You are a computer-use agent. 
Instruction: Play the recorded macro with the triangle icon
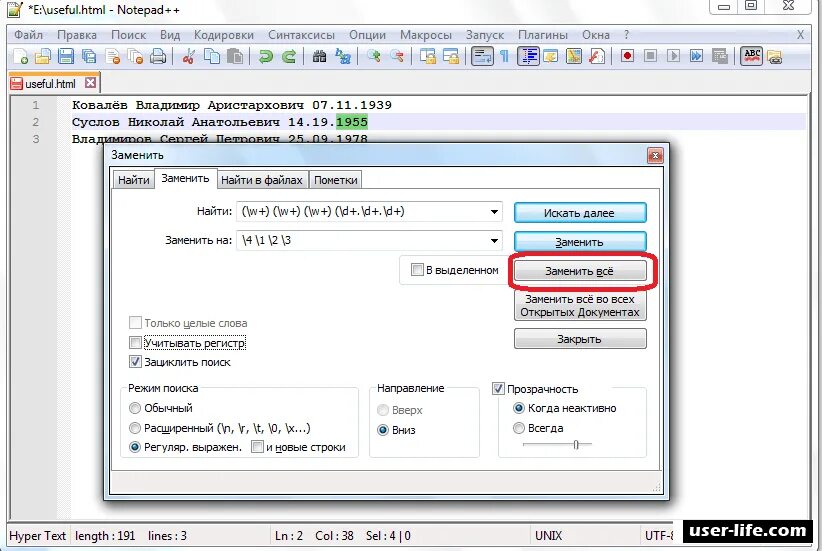[673, 56]
